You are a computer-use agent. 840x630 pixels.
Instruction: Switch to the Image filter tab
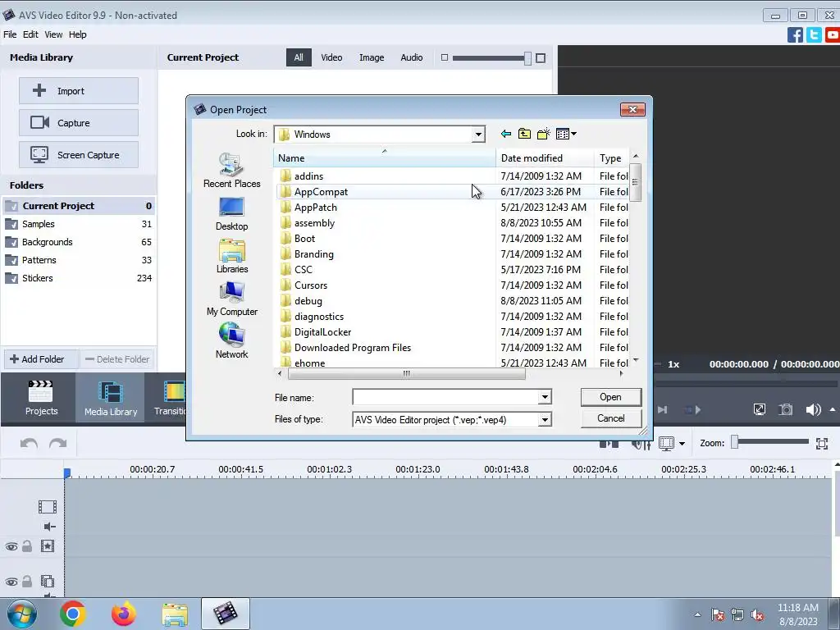372,57
